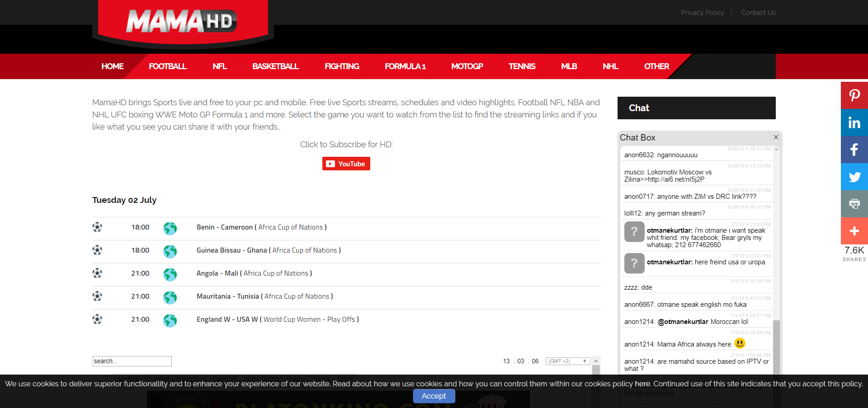The image size is (868, 408).
Task: Open the GMT +2 timezone dropdown
Action: (568, 361)
